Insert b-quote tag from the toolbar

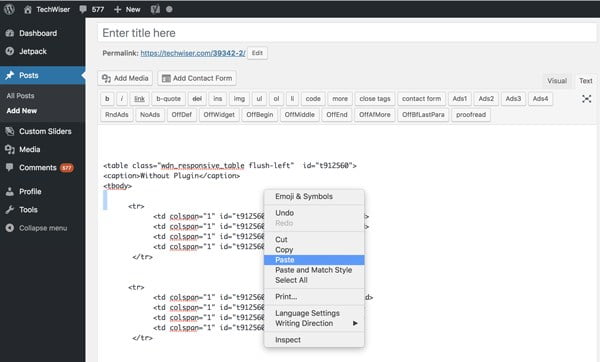click(168, 99)
